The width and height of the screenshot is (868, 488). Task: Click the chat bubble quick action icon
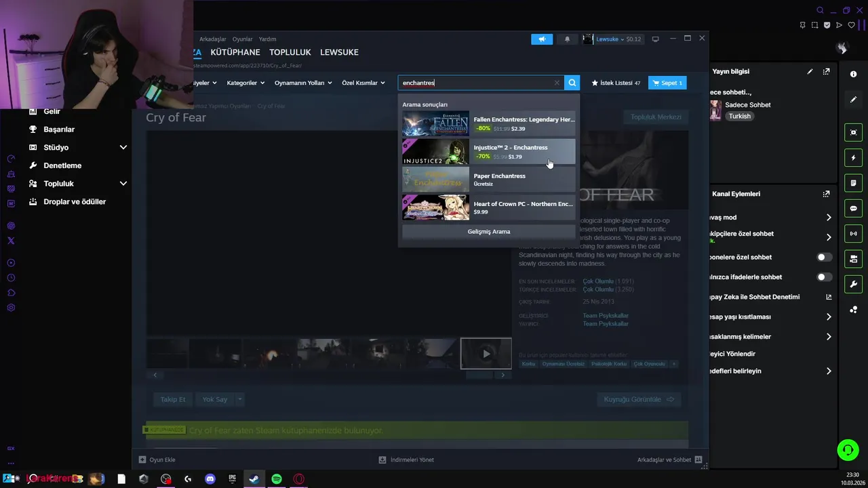tap(854, 208)
